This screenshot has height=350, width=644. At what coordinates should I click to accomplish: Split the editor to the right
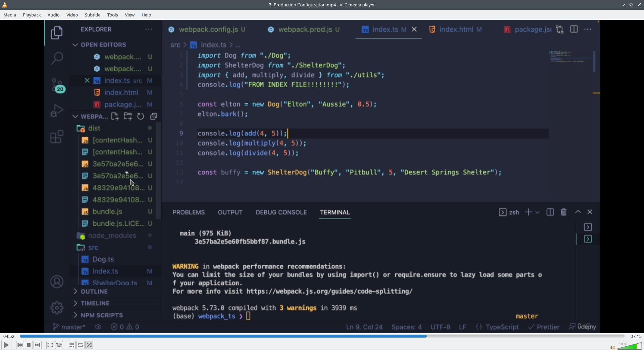coord(574,30)
